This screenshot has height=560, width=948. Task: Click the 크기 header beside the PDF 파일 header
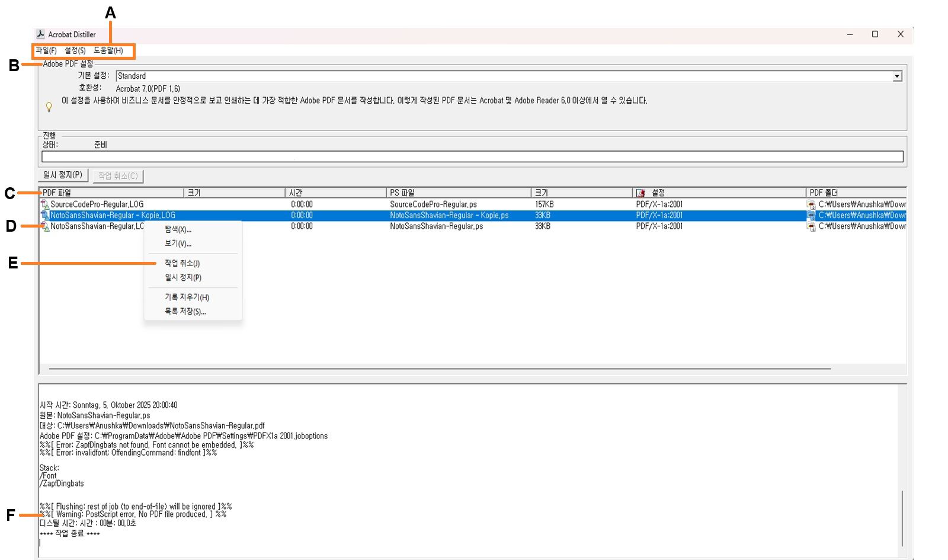[235, 193]
